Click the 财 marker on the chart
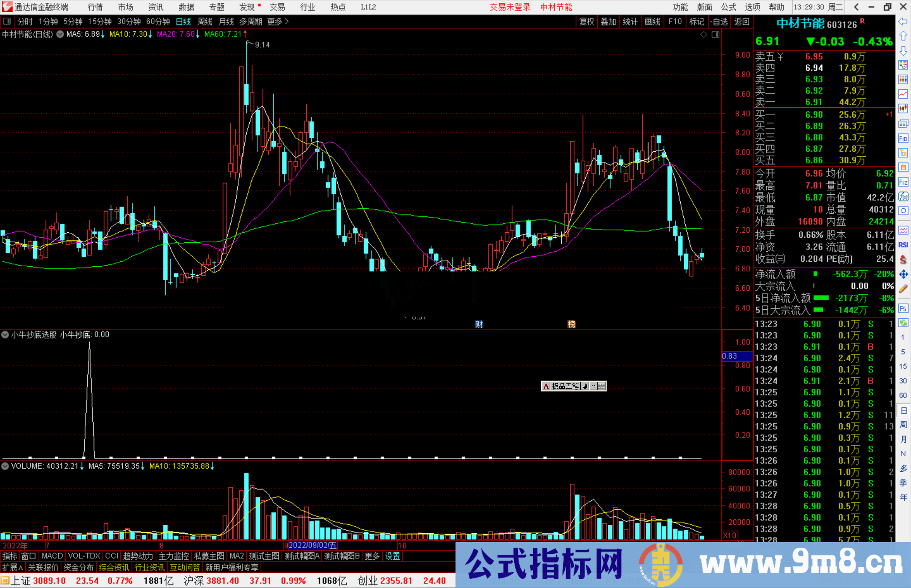This screenshot has width=911, height=588. 479,324
